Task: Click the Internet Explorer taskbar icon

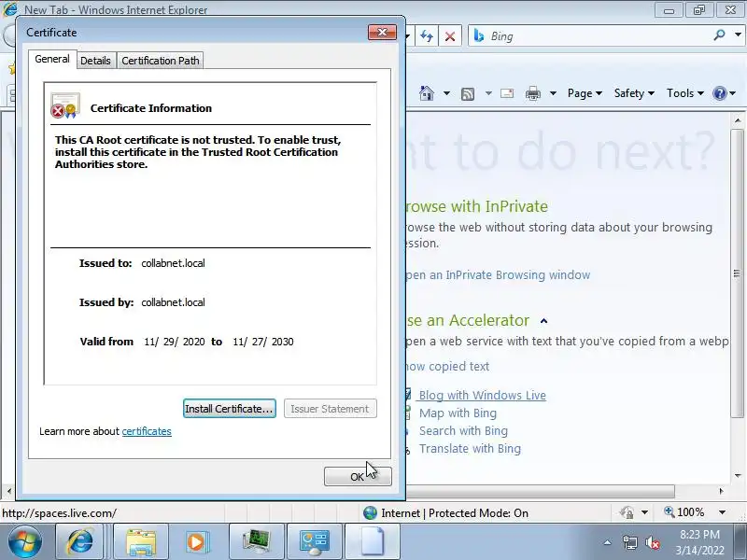Action: click(80, 542)
